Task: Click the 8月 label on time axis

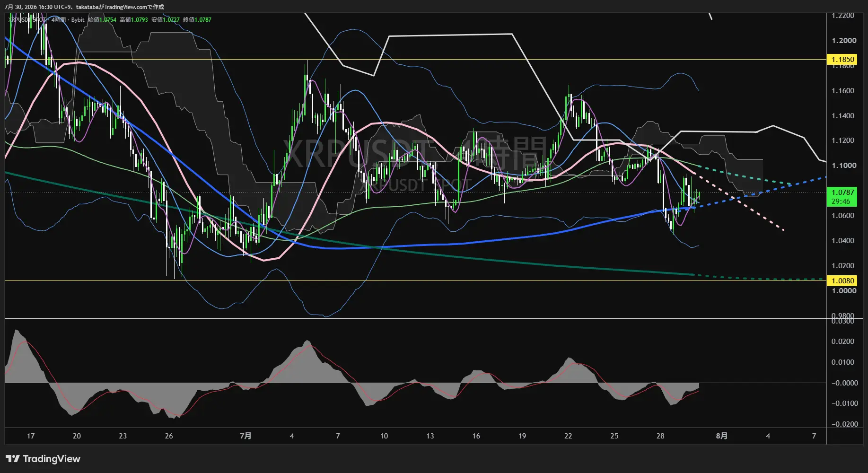Action: tap(722, 436)
